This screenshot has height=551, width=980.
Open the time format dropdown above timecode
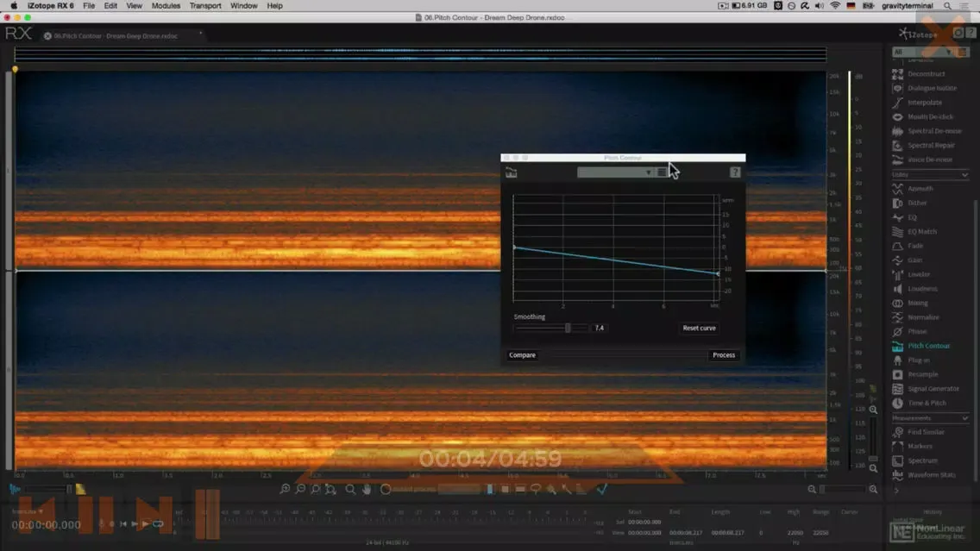point(28,511)
